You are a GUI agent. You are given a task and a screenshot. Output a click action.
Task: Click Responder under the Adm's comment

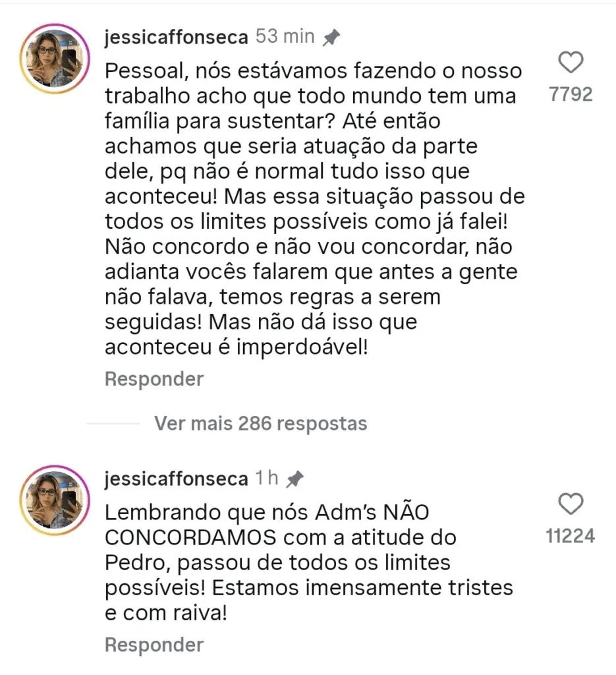(154, 644)
